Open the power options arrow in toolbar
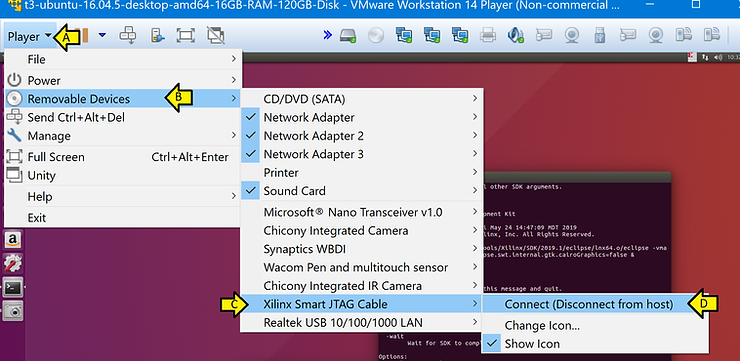 [x=102, y=35]
